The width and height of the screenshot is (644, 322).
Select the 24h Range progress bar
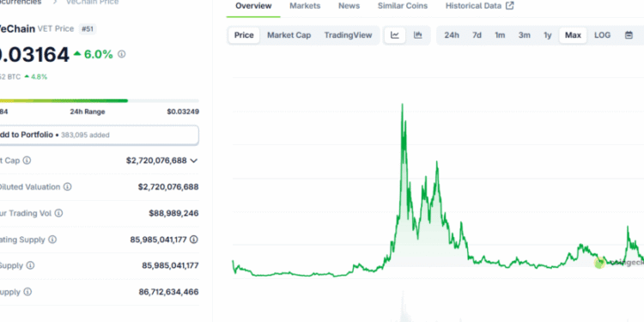point(99,100)
